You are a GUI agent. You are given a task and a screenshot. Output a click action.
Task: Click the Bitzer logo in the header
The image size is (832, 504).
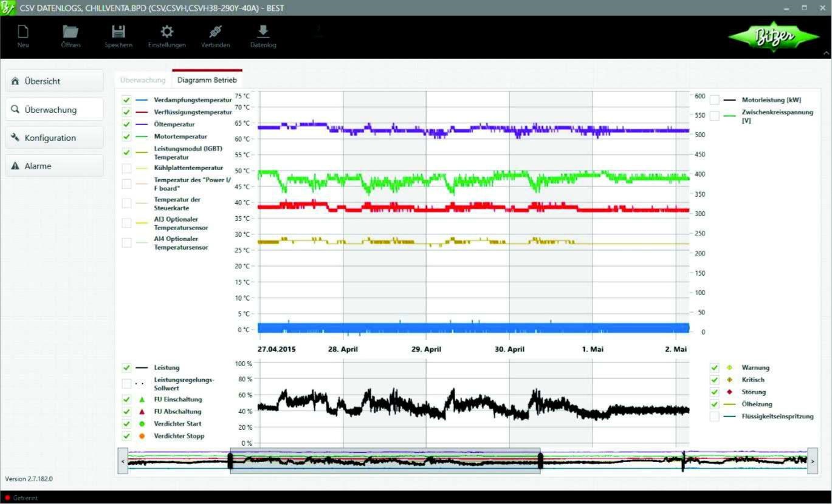point(774,37)
